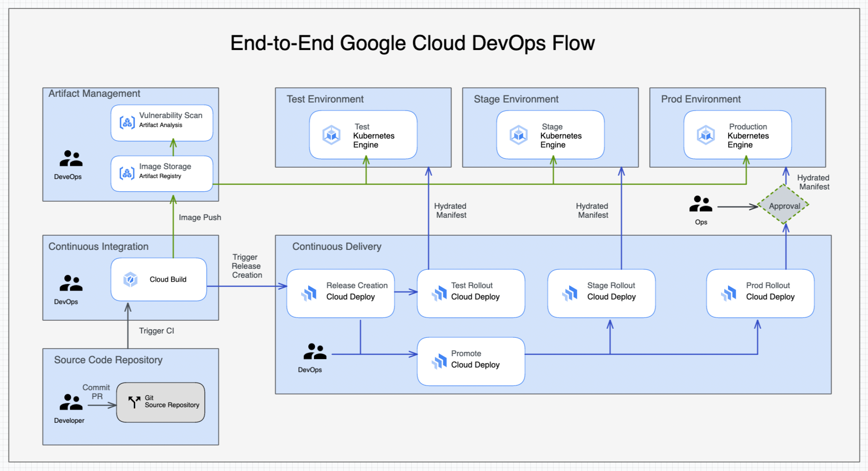Click the Test Kubernetes Engine icon
This screenshot has height=471, width=868.
(x=331, y=135)
